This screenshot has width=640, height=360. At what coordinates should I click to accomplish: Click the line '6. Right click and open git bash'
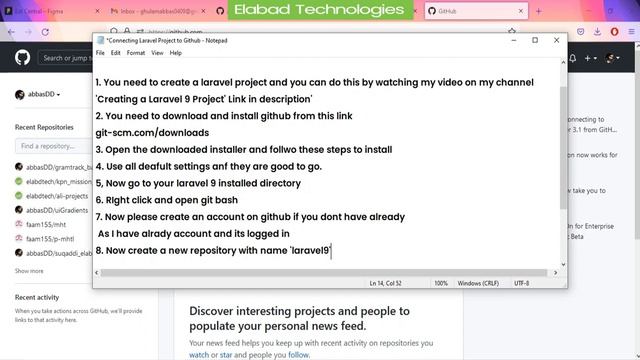click(167, 200)
